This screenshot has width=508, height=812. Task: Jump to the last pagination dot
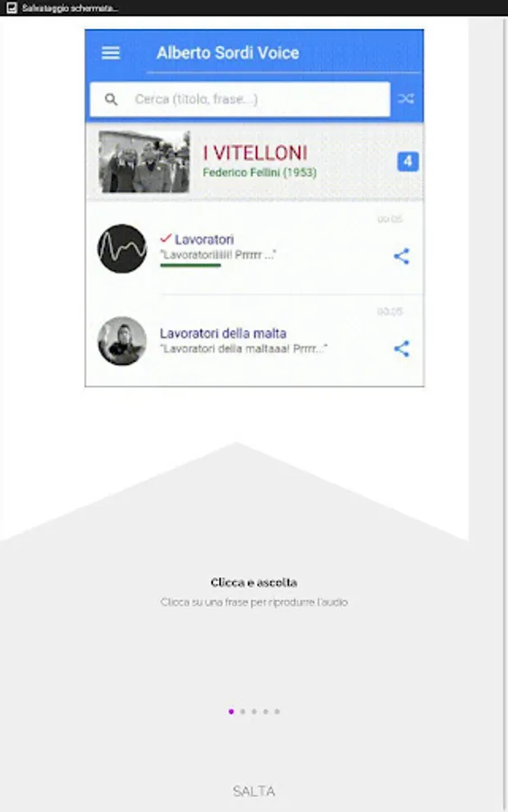click(x=277, y=712)
